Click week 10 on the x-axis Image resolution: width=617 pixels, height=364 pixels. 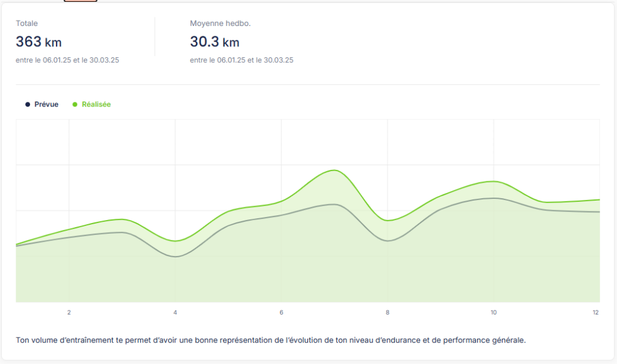click(x=493, y=312)
